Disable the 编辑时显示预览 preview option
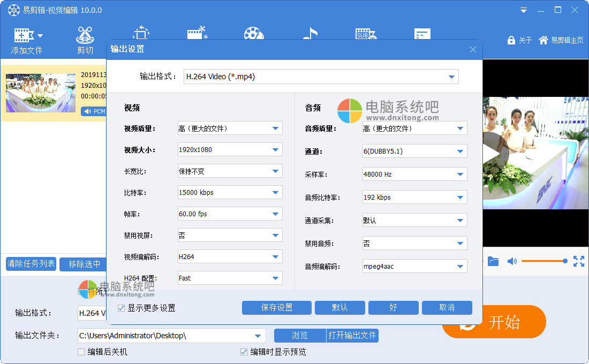Screen dimensions: 589x364 click(243, 352)
